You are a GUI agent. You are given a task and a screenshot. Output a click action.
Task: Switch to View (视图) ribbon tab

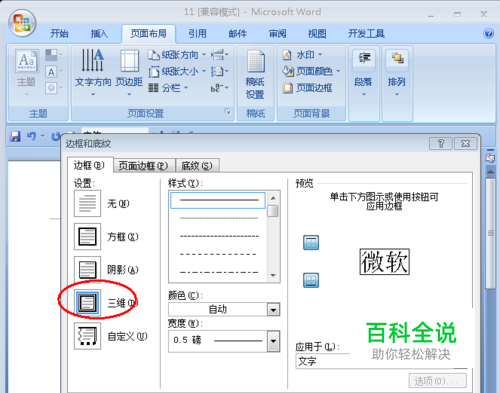[317, 34]
